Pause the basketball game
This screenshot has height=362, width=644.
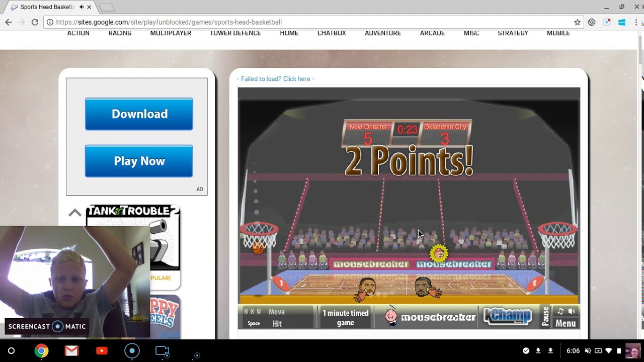(x=545, y=317)
